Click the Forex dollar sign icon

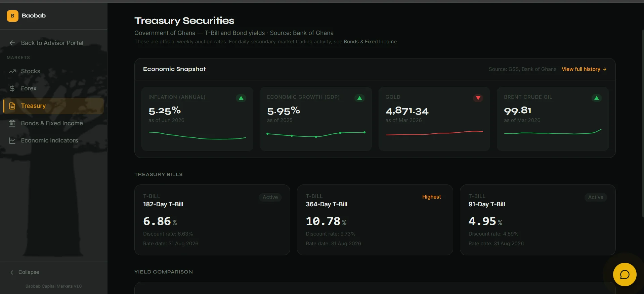pos(12,88)
